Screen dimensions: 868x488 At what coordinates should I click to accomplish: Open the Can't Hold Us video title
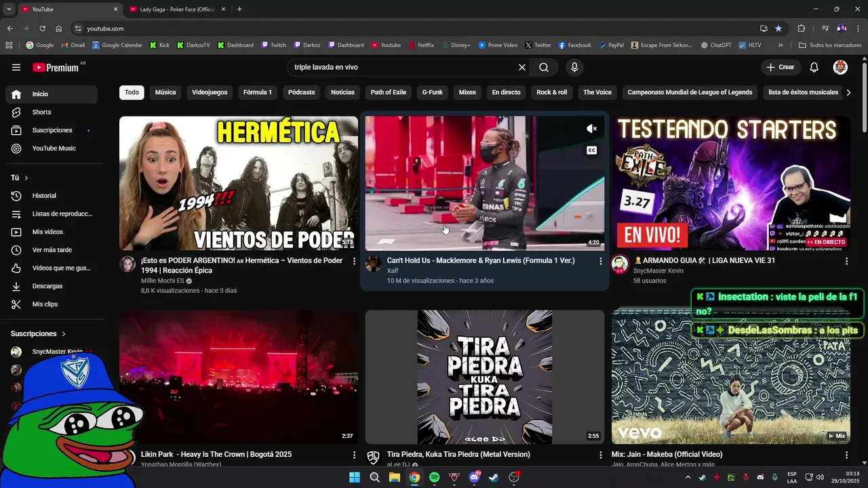[x=481, y=260]
